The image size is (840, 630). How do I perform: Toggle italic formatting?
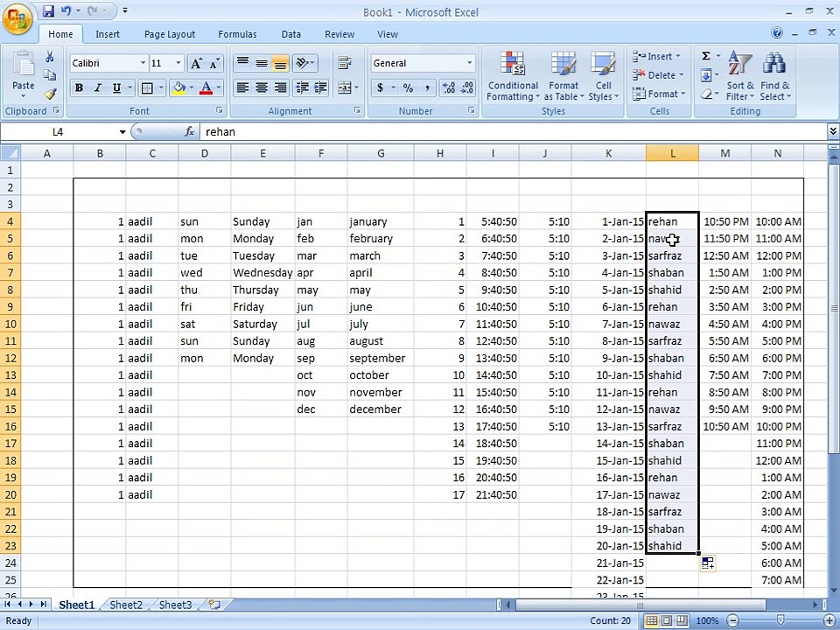coord(97,87)
